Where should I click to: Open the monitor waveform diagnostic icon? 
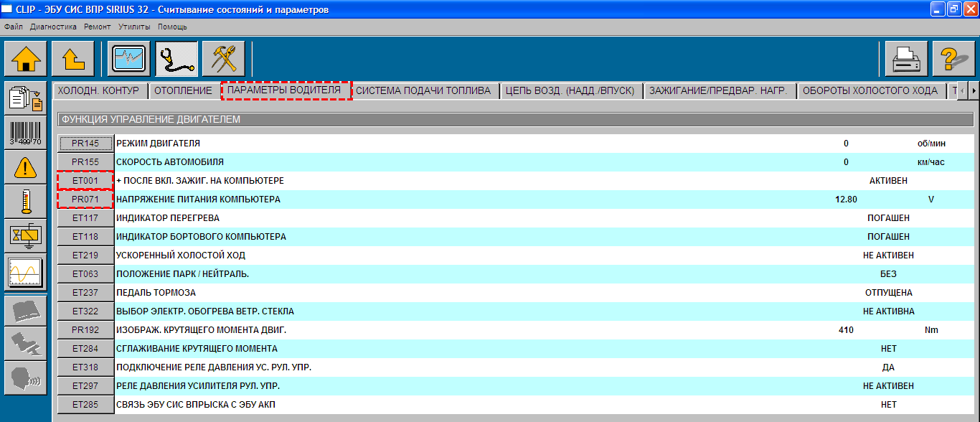(129, 58)
